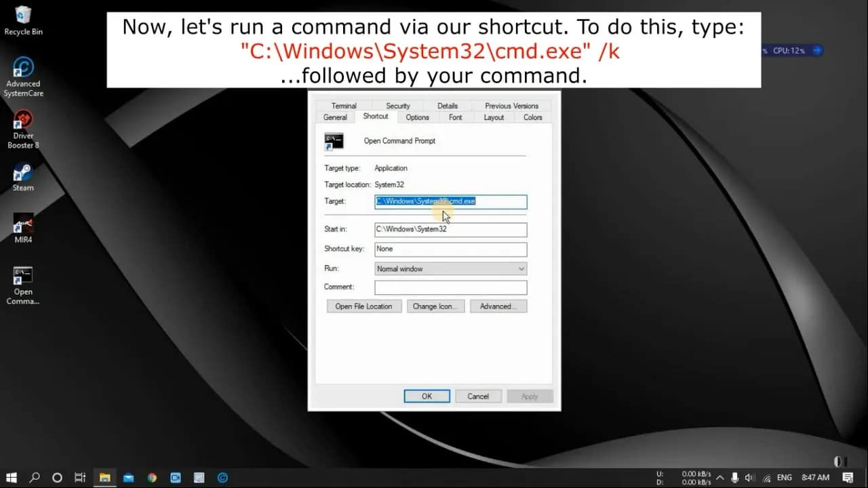Viewport: 868px width, 488px height.
Task: Open the MIR4 desktop icon
Action: (22, 229)
